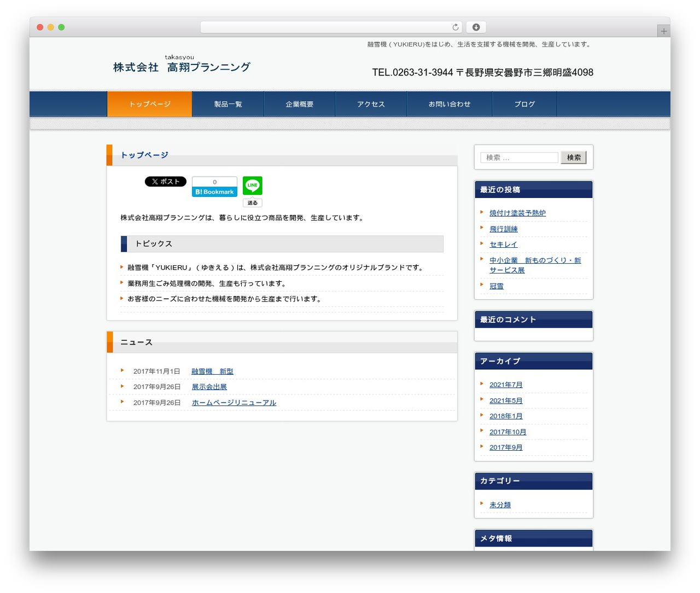Open the 2021年7月 archive
The image size is (700, 593).
click(x=506, y=385)
